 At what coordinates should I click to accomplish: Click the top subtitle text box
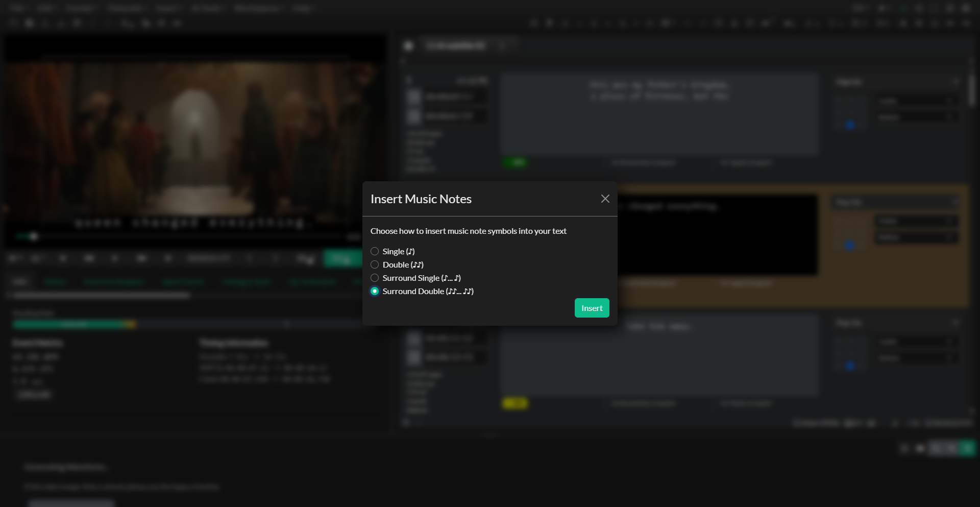point(659,113)
